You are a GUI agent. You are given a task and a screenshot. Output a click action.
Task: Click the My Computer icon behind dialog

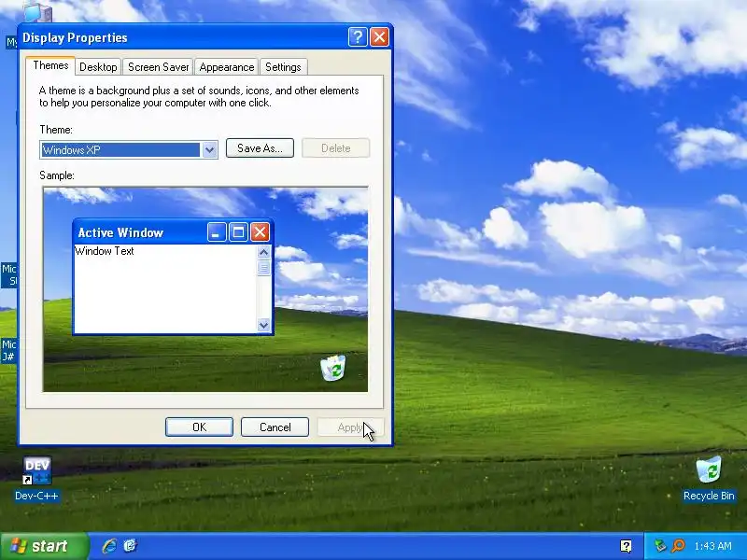click(36, 11)
